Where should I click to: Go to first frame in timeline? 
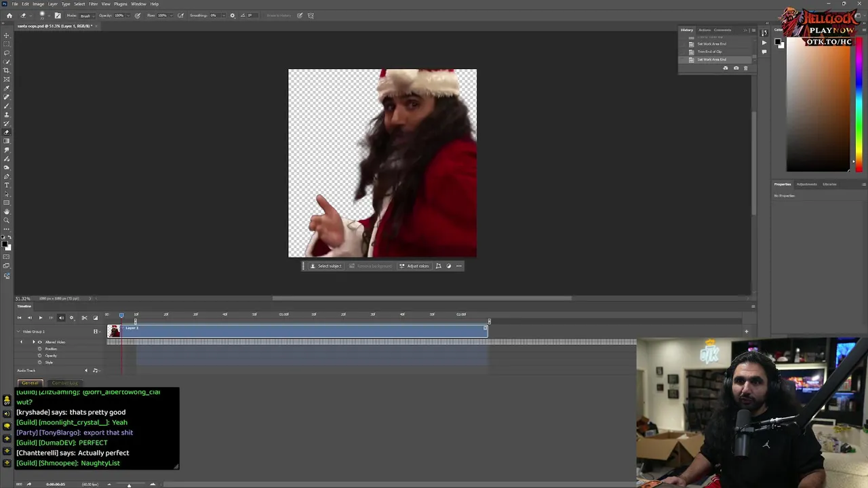[x=19, y=318]
